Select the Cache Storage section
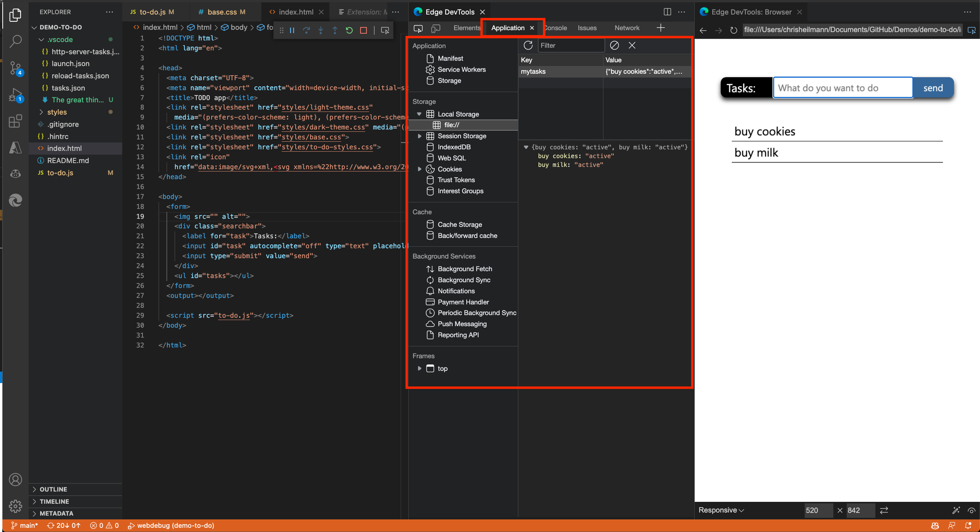 coord(459,224)
